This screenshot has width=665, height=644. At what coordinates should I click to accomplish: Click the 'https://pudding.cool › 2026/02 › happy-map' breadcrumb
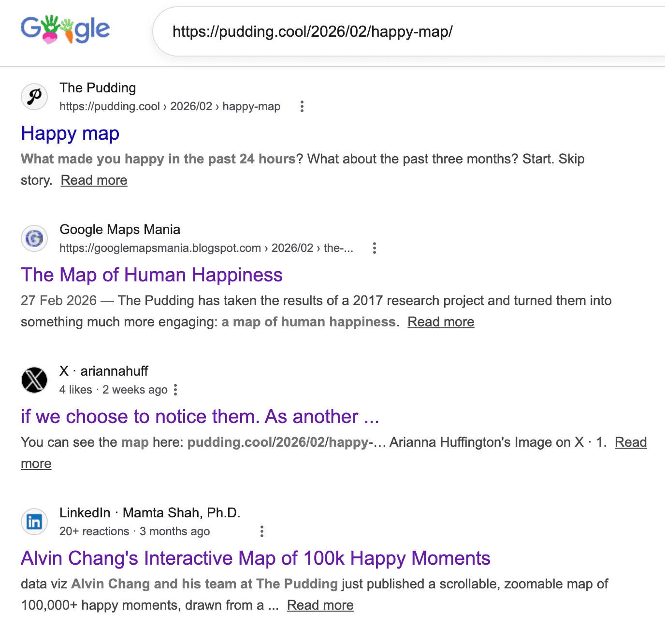point(170,106)
